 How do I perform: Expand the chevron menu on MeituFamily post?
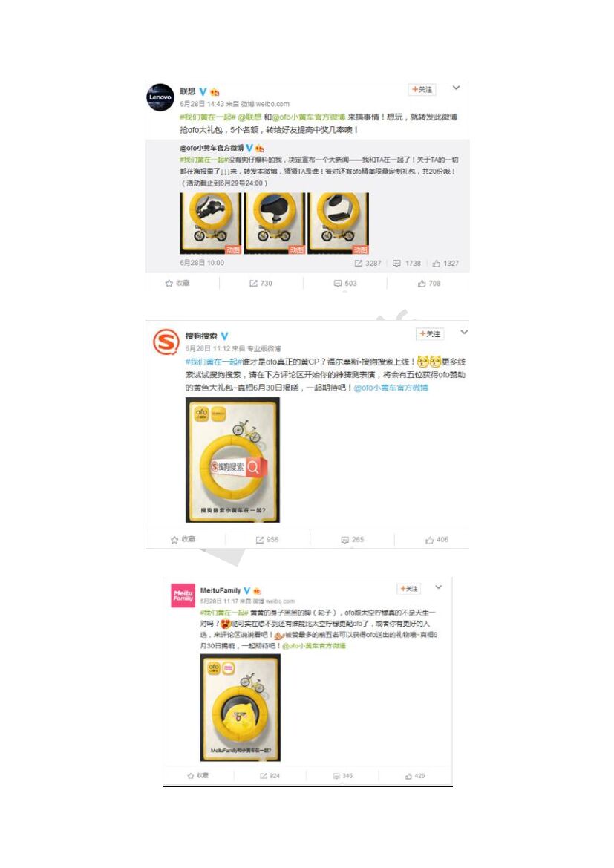click(439, 587)
